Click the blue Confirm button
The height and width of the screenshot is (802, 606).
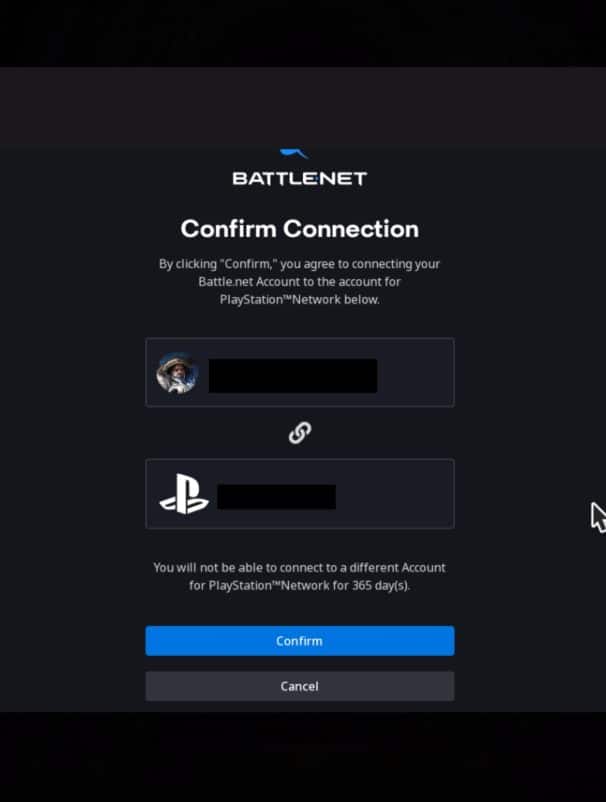pos(300,641)
